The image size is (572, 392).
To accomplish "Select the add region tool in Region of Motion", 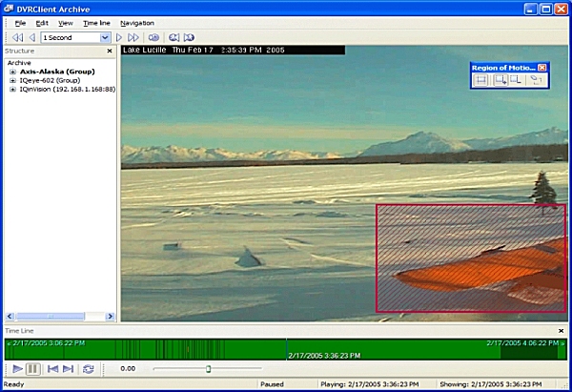I will coord(500,80).
